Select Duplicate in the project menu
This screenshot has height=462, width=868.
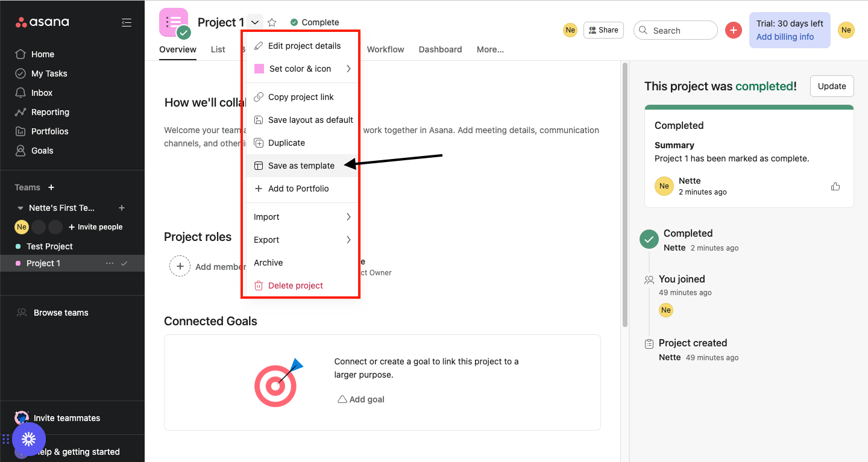point(286,143)
